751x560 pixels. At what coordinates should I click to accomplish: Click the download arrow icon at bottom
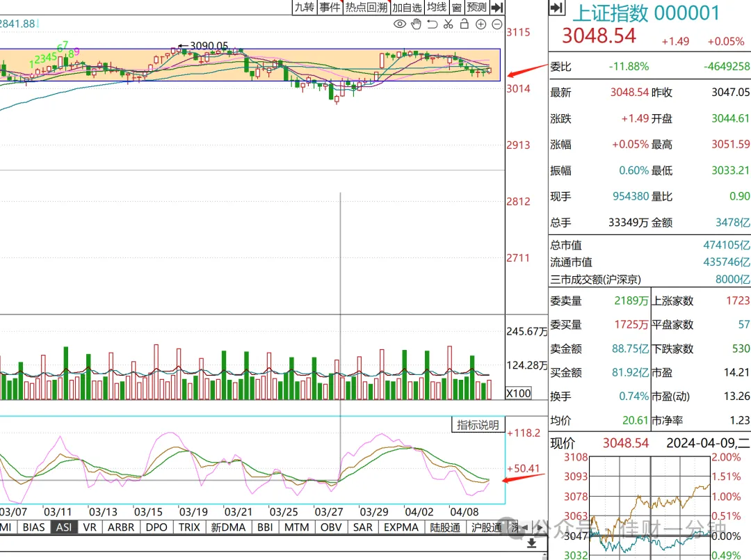[532, 543]
